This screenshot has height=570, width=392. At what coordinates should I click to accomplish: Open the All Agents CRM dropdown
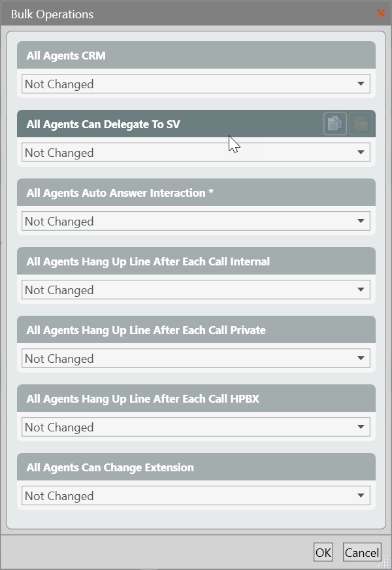(x=196, y=84)
